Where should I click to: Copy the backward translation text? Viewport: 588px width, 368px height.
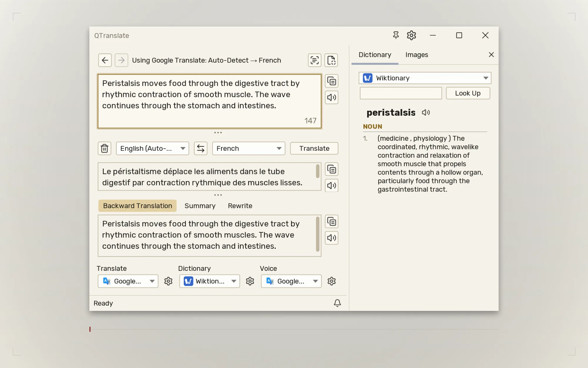(x=332, y=222)
